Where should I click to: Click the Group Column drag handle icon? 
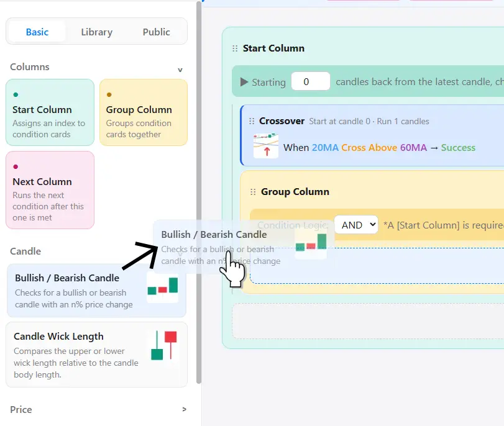(x=253, y=192)
